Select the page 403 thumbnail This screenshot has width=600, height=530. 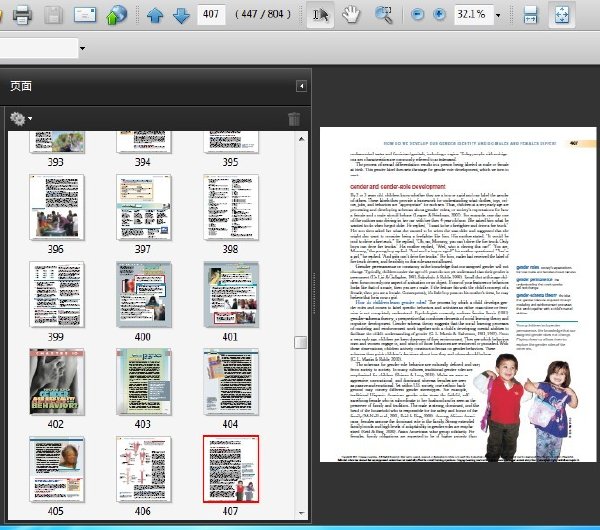click(144, 382)
